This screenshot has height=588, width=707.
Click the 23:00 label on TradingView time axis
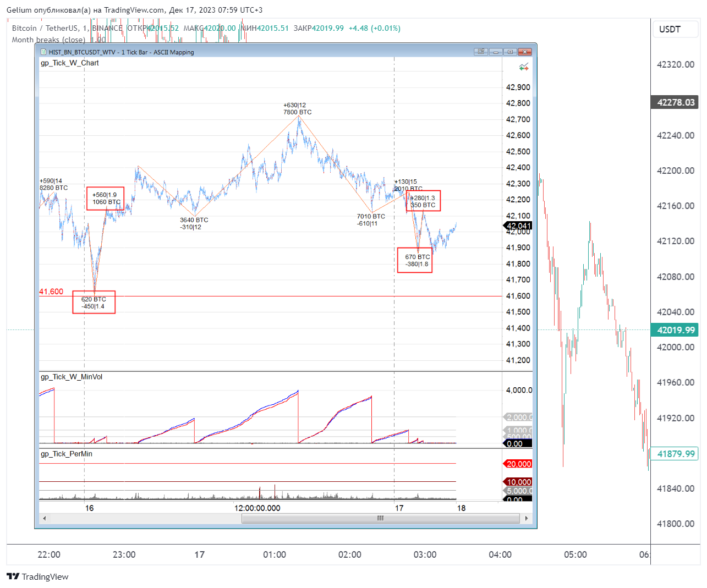pos(124,554)
